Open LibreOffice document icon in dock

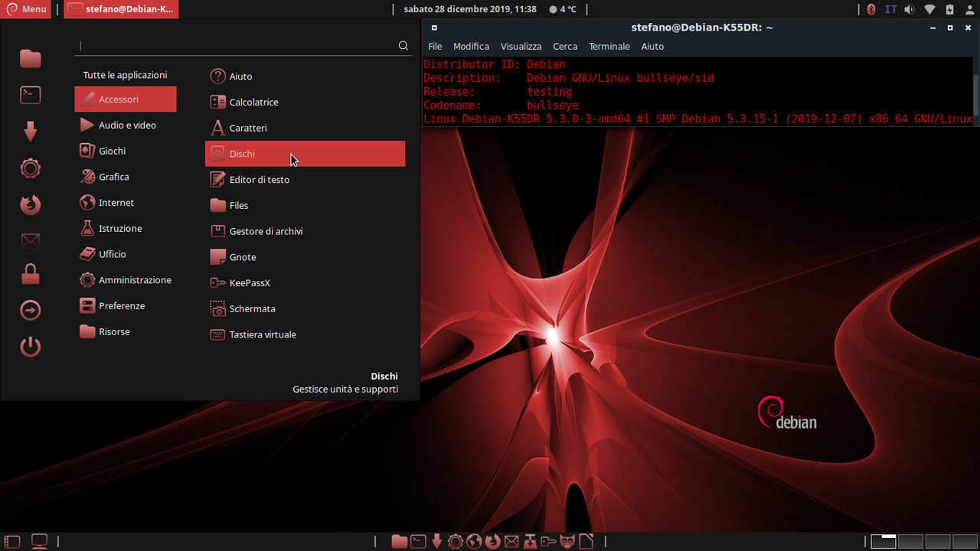pyautogui.click(x=586, y=541)
